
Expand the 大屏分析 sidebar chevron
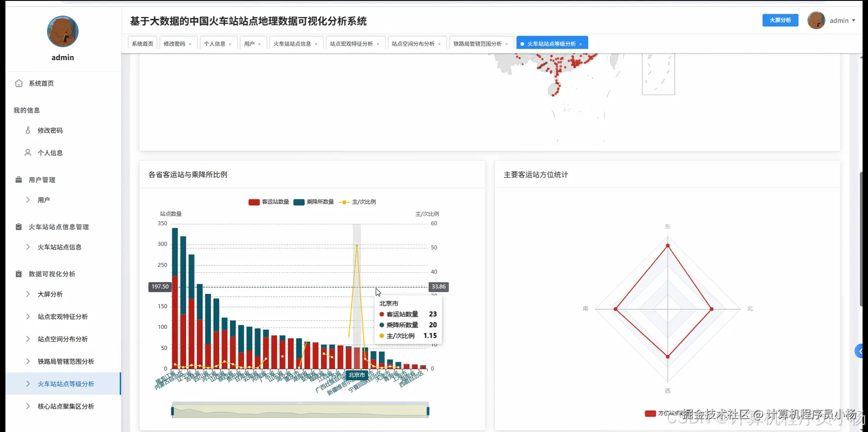(x=28, y=294)
